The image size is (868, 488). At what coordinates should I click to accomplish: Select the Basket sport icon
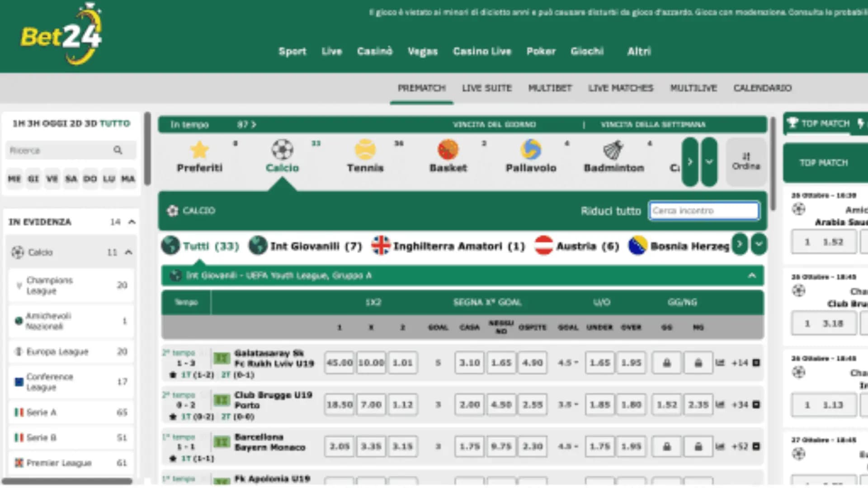(x=448, y=150)
